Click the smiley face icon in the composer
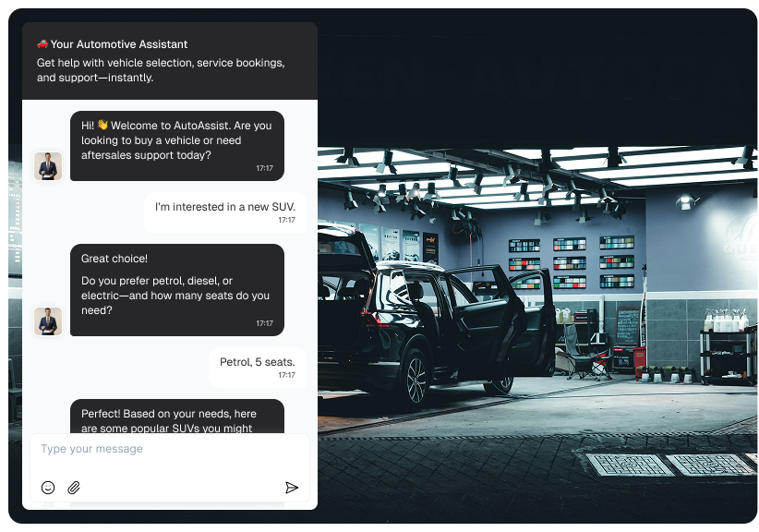Screen dimensions: 759x532 pos(47,487)
